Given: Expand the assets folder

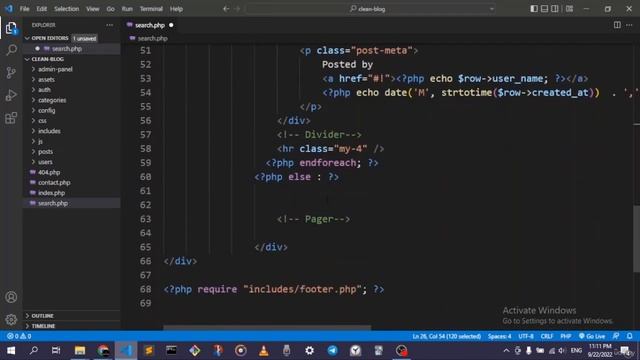Looking at the screenshot, I should click(46, 79).
